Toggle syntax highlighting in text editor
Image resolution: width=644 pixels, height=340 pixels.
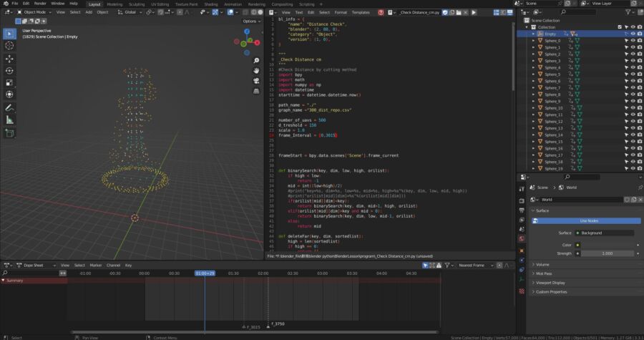tap(509, 12)
